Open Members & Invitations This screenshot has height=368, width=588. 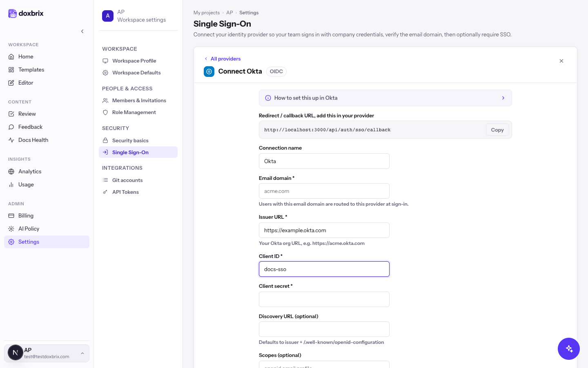coord(138,100)
